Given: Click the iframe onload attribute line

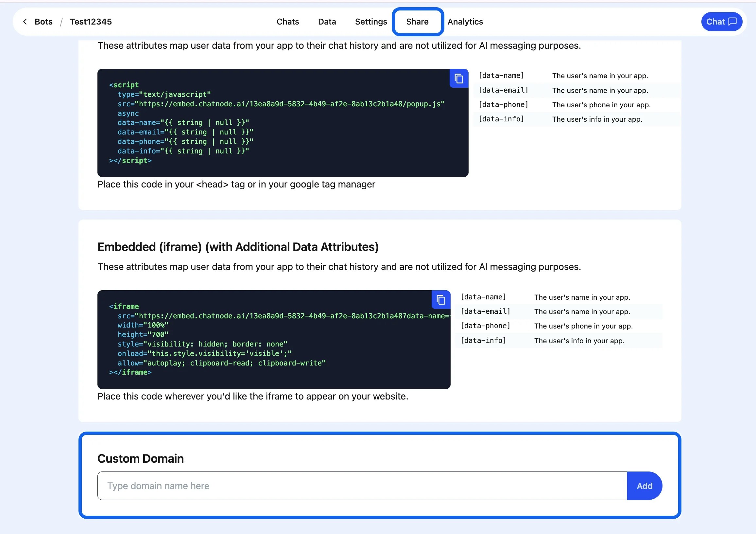Looking at the screenshot, I should [204, 353].
